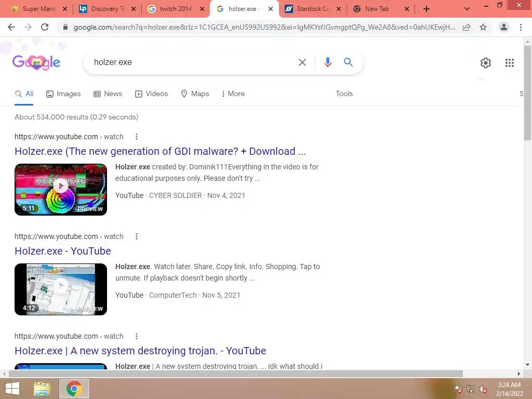Open Chrome's three-dot menu
The width and height of the screenshot is (532, 399).
[x=521, y=27]
